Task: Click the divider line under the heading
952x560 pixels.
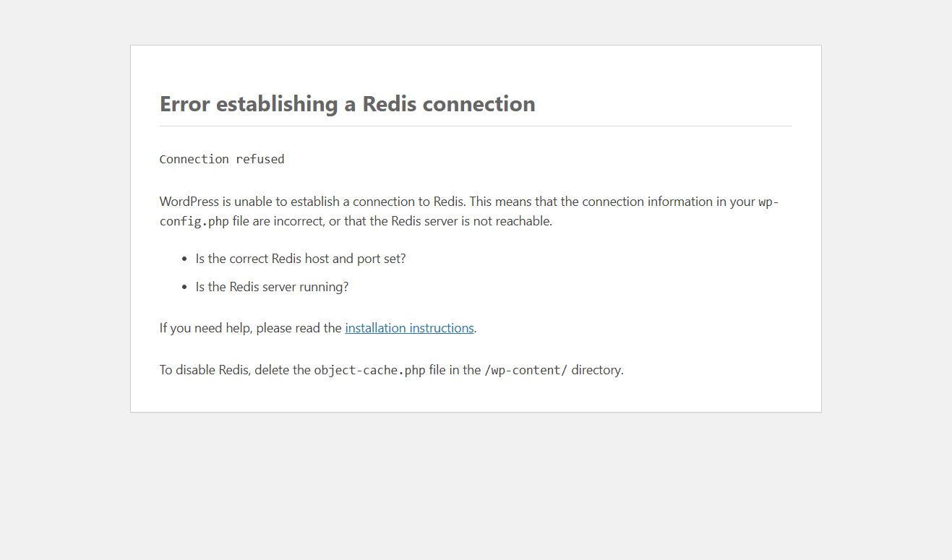Action: tap(476, 126)
